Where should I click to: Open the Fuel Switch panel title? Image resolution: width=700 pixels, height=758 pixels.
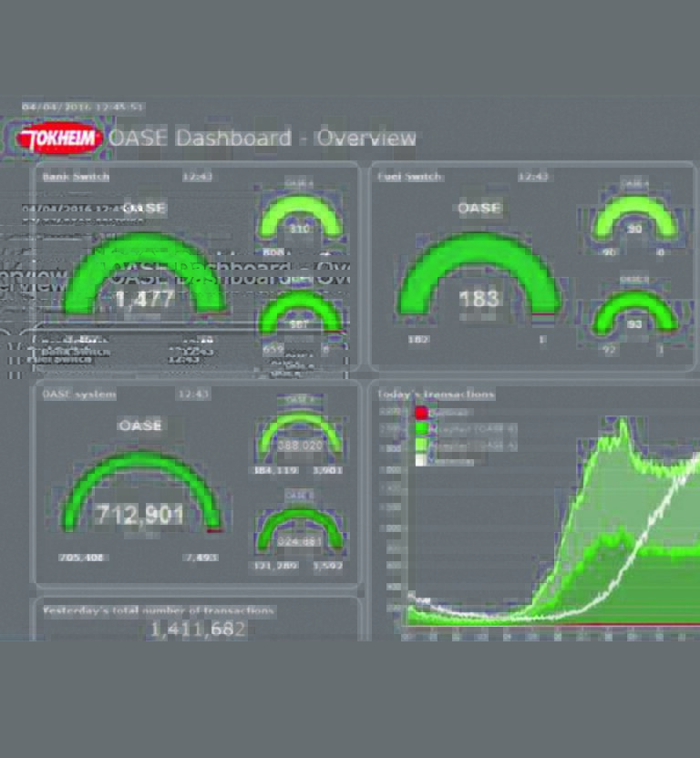tap(409, 177)
